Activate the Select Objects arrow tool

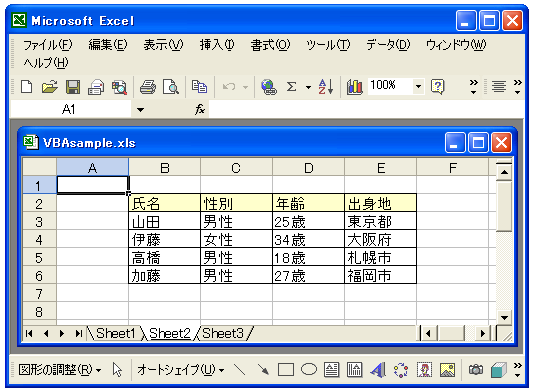pyautogui.click(x=117, y=370)
